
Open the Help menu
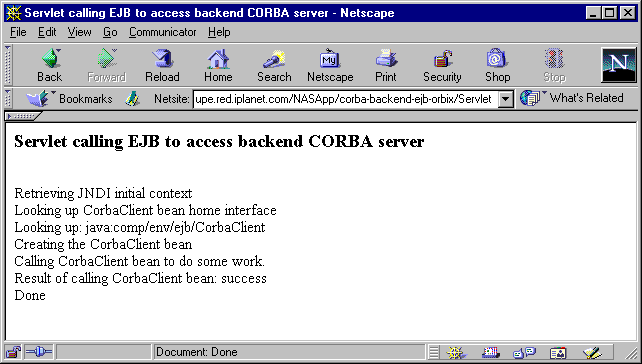pyautogui.click(x=219, y=32)
